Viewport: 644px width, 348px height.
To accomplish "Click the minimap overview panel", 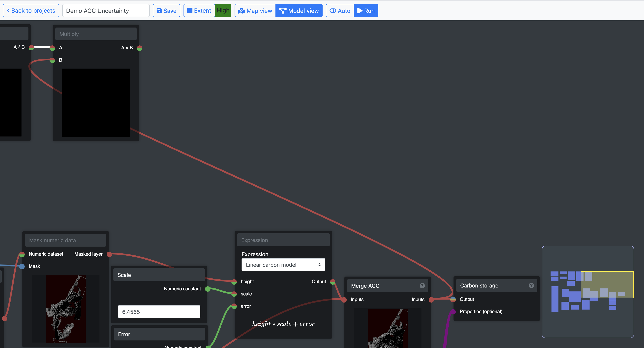I will [587, 292].
